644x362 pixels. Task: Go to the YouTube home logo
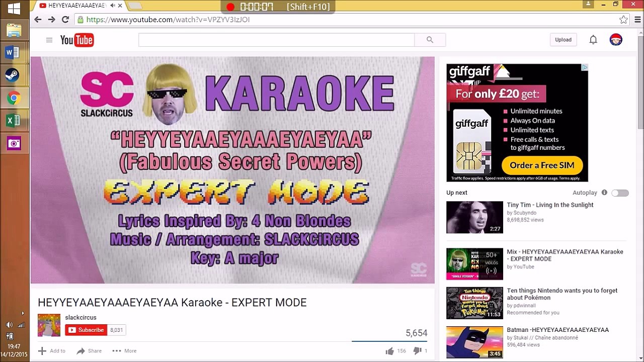coord(77,40)
